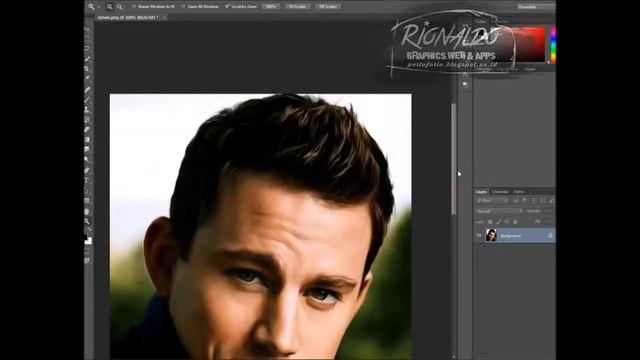Viewport: 640px width, 360px height.
Task: Click Lock All icon in Layers panel
Action: point(515,222)
